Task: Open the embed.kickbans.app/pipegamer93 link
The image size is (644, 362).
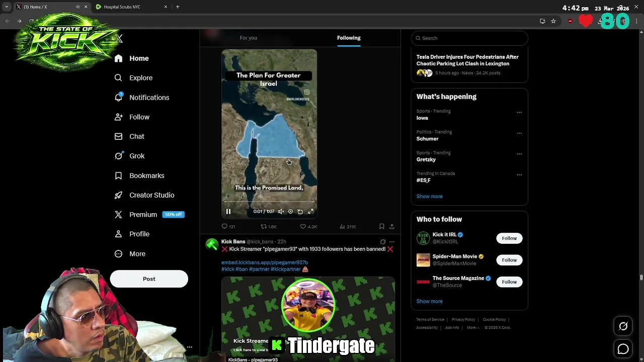Action: tap(265, 262)
